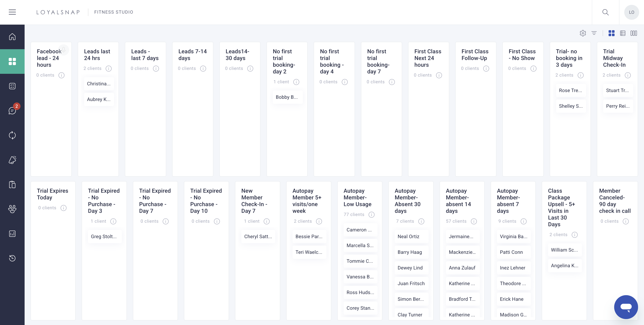This screenshot has height=325, width=644.
Task: Open the reports bar chart icon
Action: [12, 234]
